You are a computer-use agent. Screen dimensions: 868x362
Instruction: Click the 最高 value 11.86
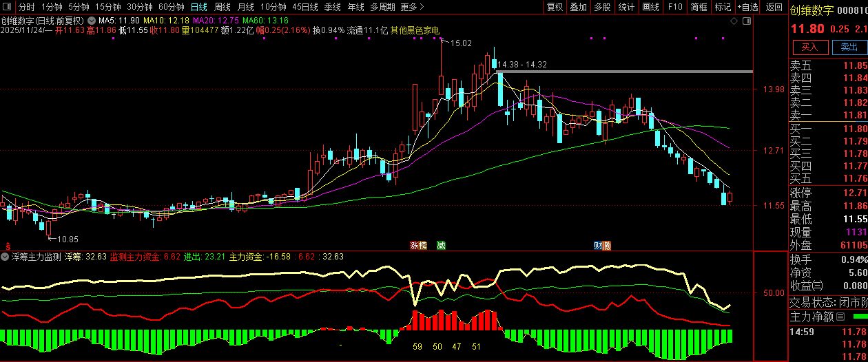coord(854,206)
